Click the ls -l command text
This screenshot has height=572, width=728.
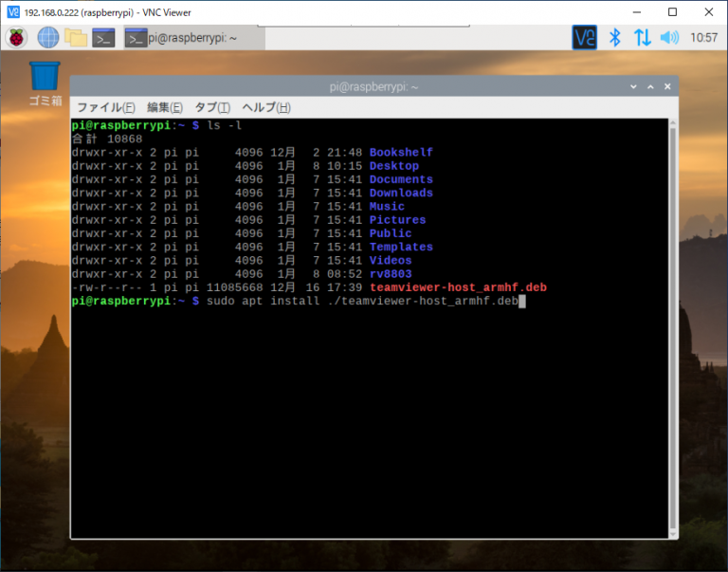click(x=225, y=125)
